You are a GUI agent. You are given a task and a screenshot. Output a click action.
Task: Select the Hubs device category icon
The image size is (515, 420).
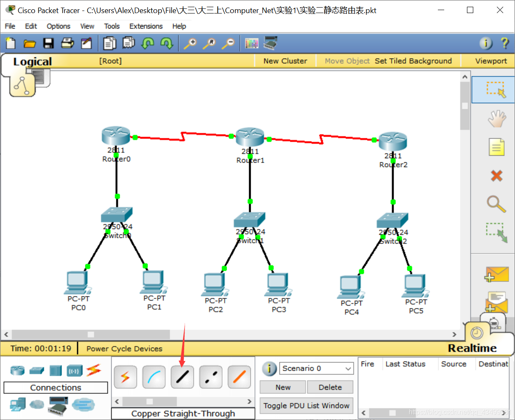(56, 371)
